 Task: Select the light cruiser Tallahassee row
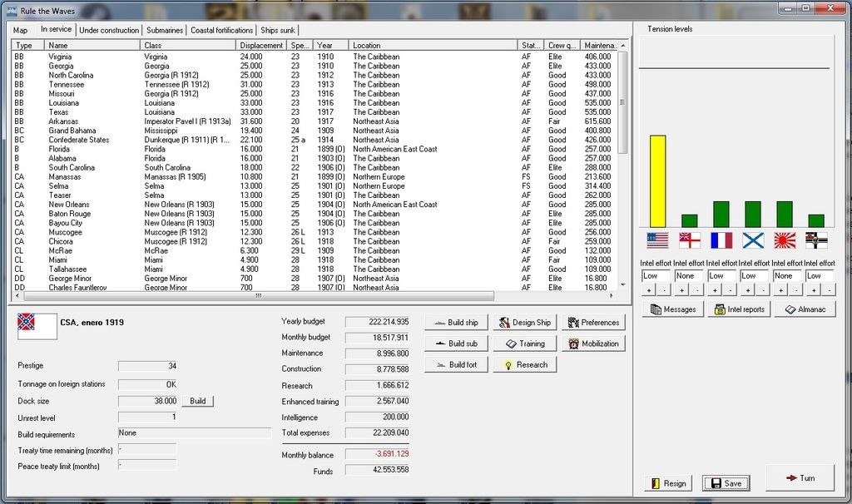click(314, 269)
